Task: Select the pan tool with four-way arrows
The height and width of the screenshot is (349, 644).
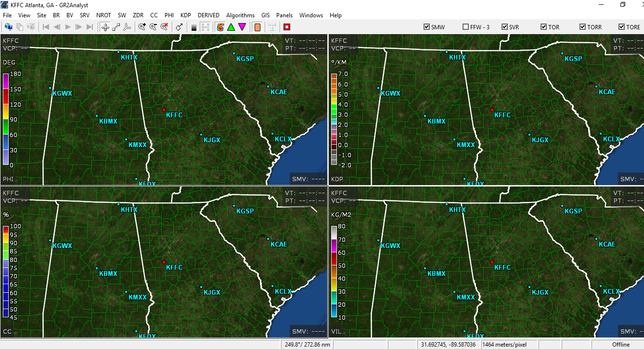Action: pyautogui.click(x=105, y=27)
